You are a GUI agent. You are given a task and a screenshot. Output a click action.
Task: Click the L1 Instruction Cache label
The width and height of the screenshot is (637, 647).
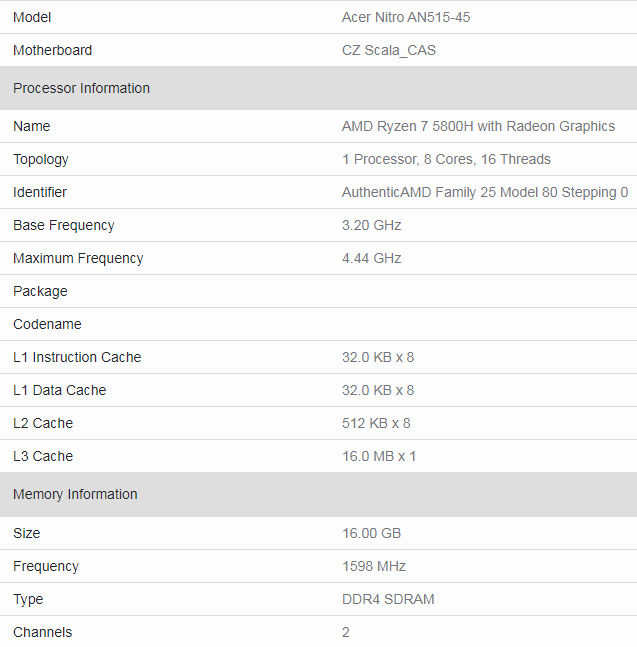77,357
